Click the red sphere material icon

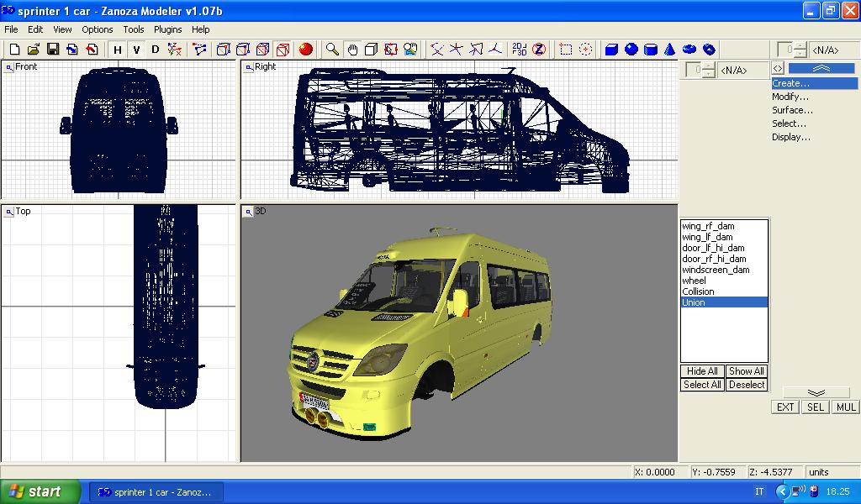click(306, 50)
